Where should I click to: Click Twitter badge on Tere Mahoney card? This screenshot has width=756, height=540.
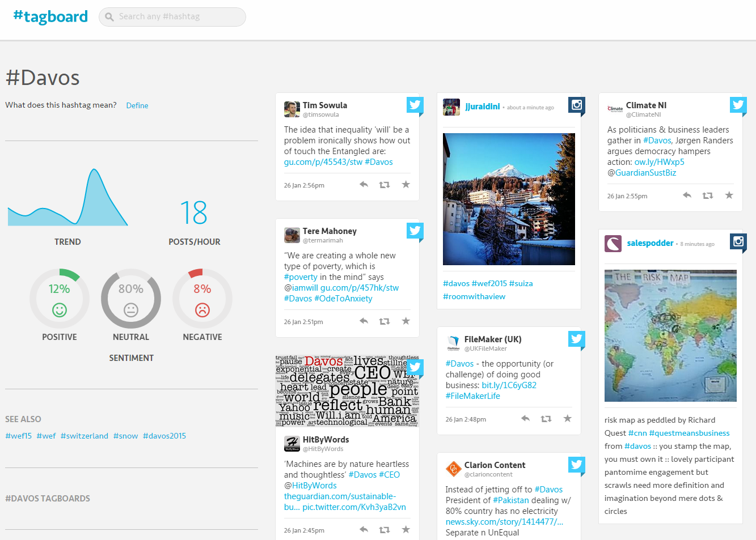click(415, 231)
